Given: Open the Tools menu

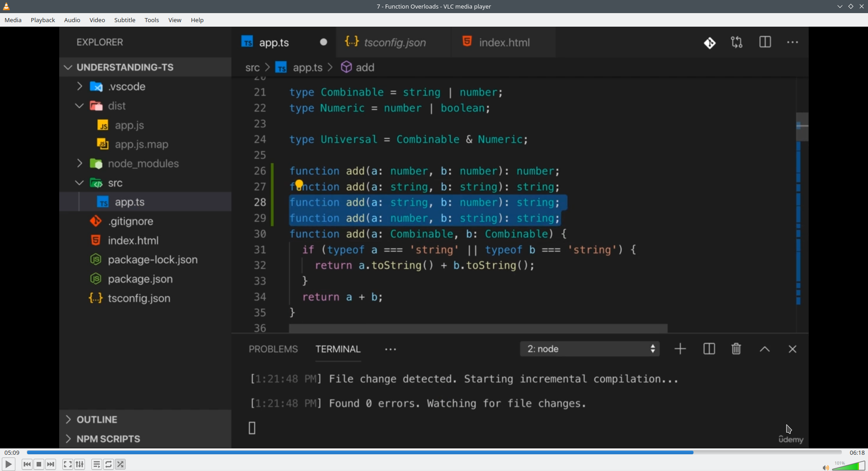Looking at the screenshot, I should coord(152,20).
